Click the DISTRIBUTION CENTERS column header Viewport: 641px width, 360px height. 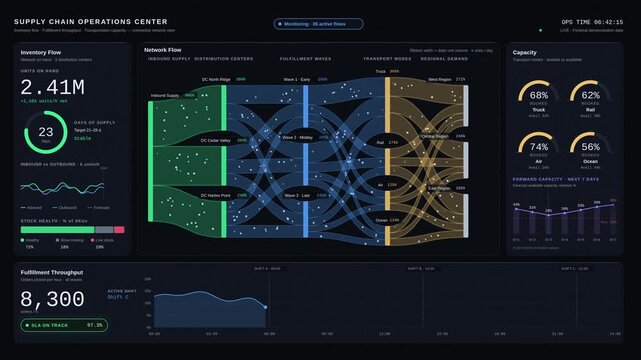click(224, 59)
